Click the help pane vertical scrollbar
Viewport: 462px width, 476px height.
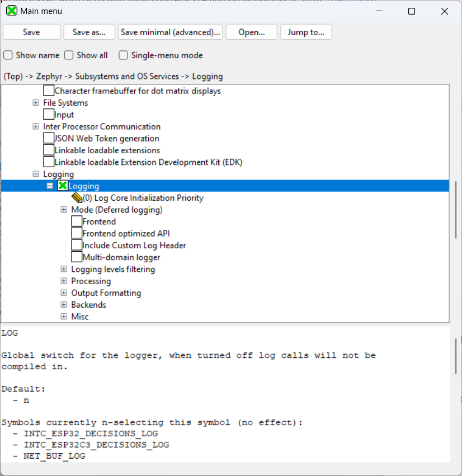point(456,356)
